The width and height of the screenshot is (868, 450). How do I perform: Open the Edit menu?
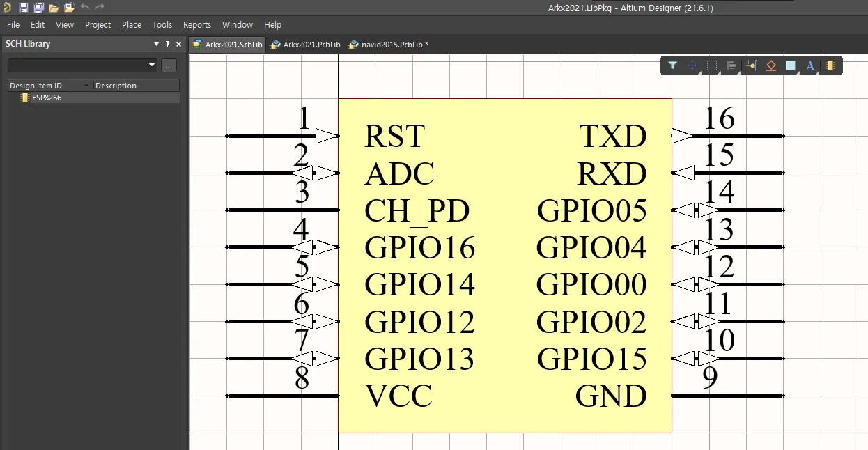pos(38,24)
